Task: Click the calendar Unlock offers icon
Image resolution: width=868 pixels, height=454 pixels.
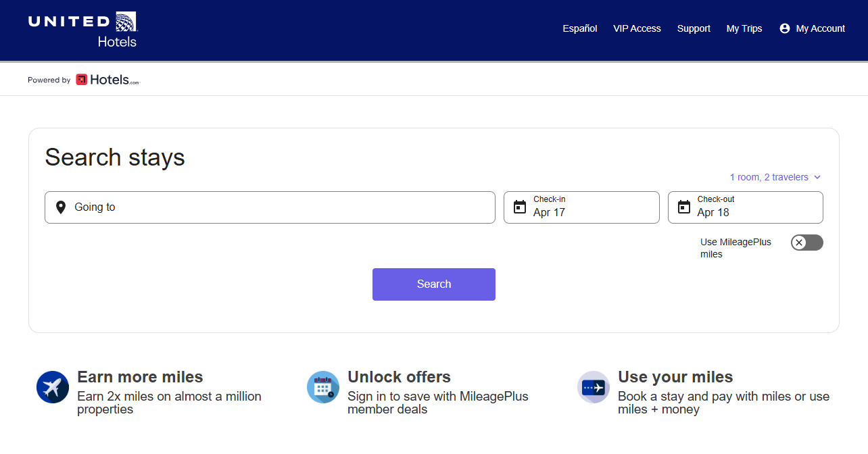Action: point(323,387)
